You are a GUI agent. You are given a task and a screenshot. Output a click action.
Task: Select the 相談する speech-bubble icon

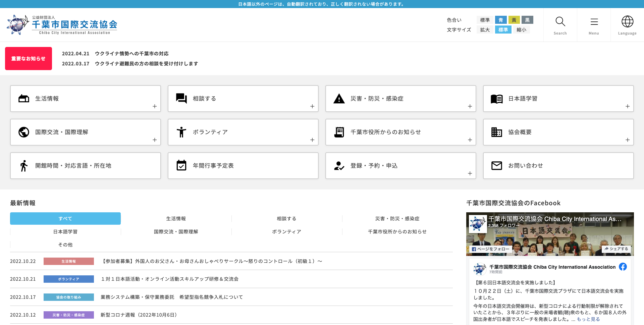coord(181,98)
